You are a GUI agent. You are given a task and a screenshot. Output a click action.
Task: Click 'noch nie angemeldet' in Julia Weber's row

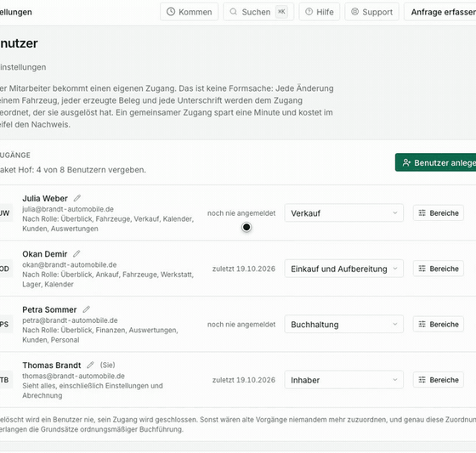(241, 213)
